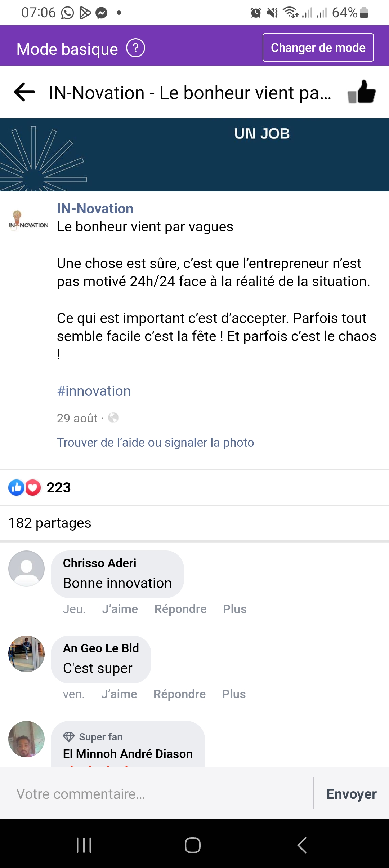This screenshot has width=389, height=868.
Task: Like Chrisso Aderi's comment with J'aime
Action: coord(120,609)
